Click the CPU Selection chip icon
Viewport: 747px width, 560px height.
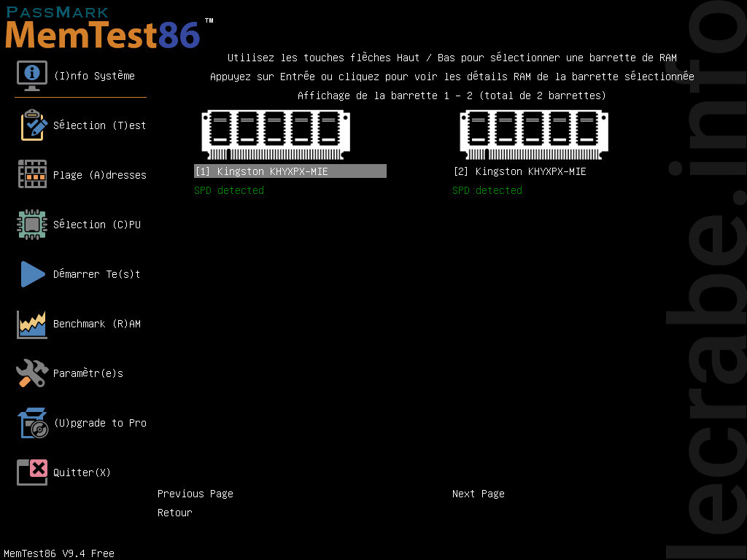click(x=32, y=225)
